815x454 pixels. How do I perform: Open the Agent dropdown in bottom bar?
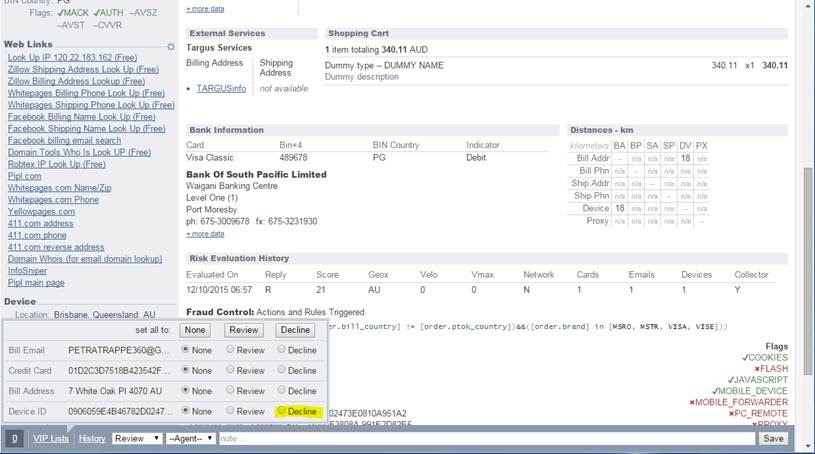tap(190, 438)
